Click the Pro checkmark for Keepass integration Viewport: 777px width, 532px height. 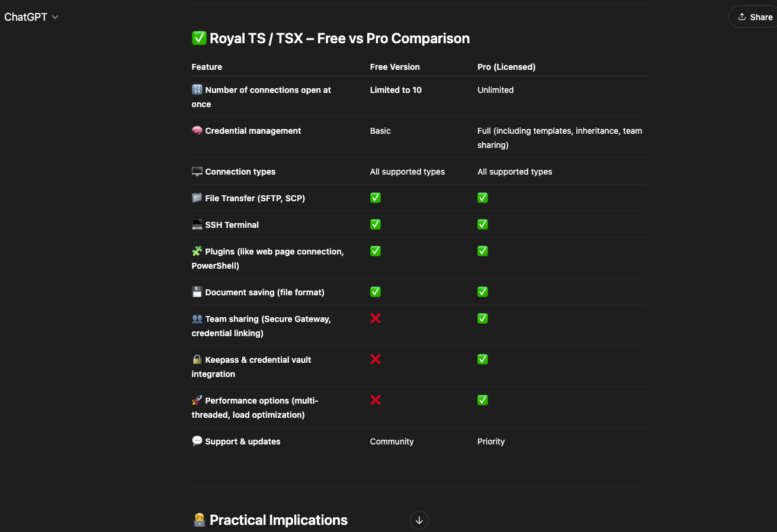coord(483,359)
